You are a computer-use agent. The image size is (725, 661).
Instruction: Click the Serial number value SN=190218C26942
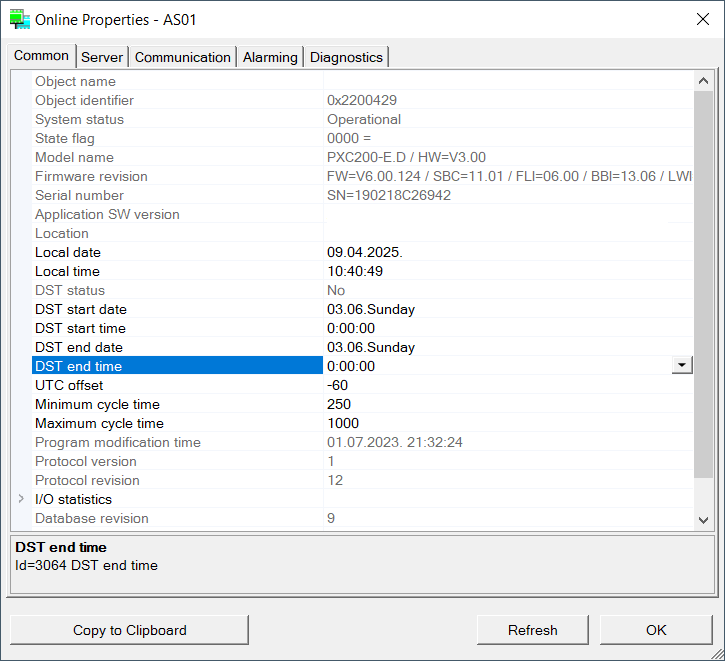pos(389,195)
